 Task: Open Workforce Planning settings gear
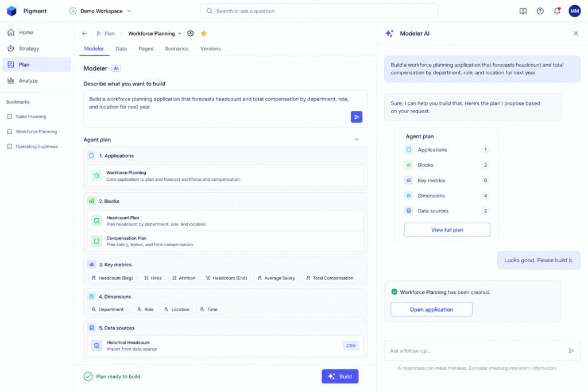click(191, 33)
